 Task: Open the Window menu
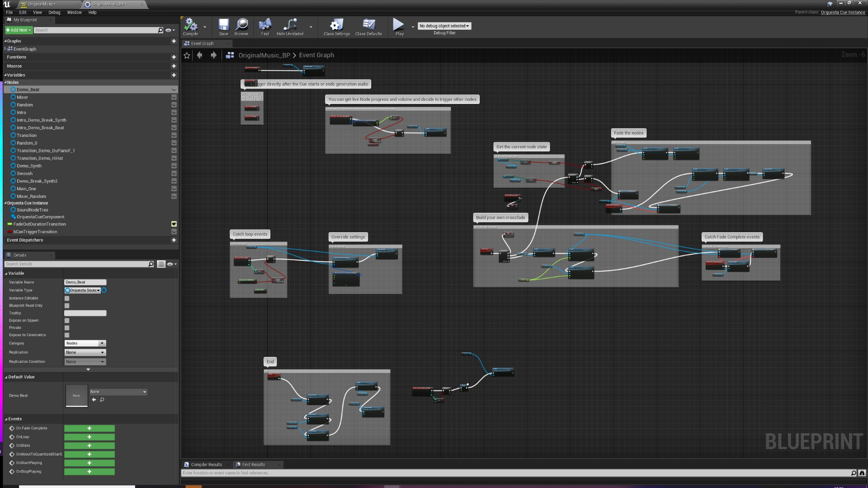tap(74, 13)
